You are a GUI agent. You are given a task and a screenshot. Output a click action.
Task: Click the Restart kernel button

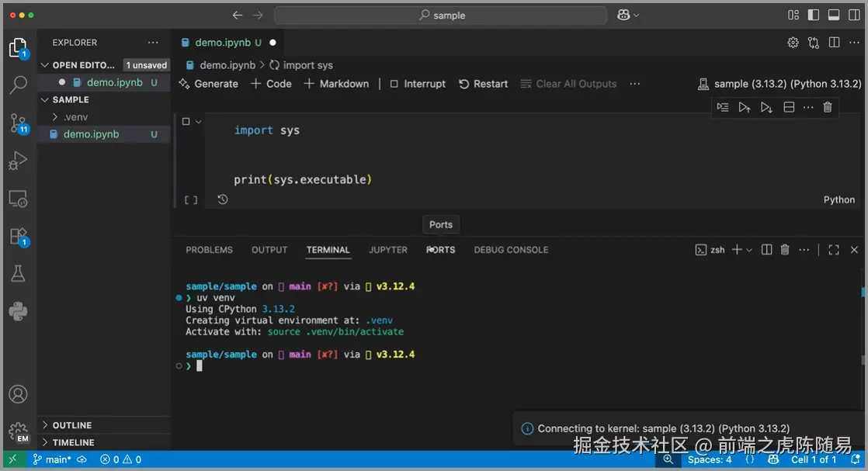tap(483, 84)
